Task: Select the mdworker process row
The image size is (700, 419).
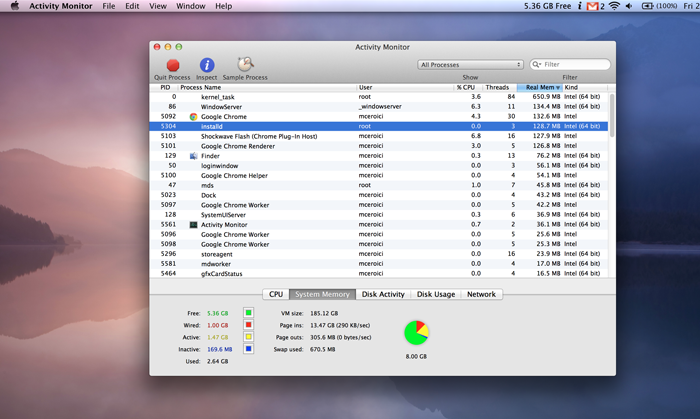Action: [x=379, y=264]
